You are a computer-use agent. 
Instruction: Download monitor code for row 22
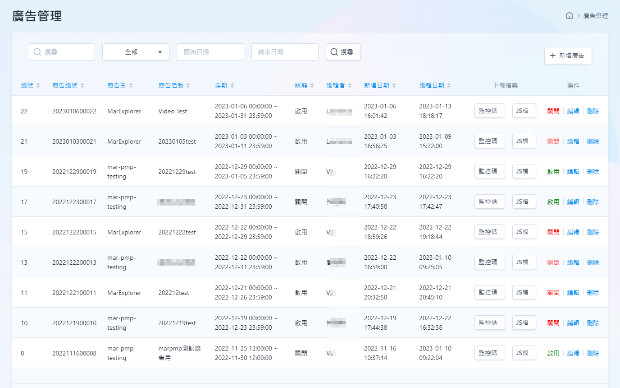[489, 111]
